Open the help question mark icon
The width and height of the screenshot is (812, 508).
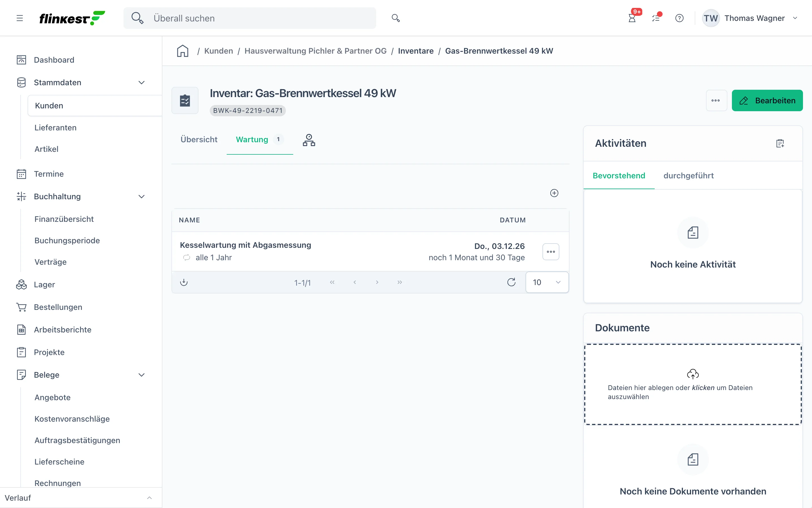679,18
